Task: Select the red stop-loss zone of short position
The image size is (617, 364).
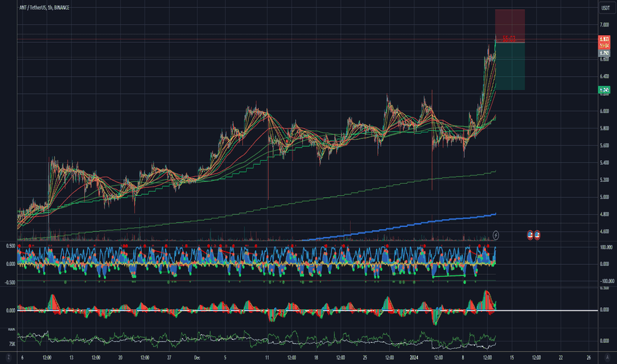Action: (510, 25)
